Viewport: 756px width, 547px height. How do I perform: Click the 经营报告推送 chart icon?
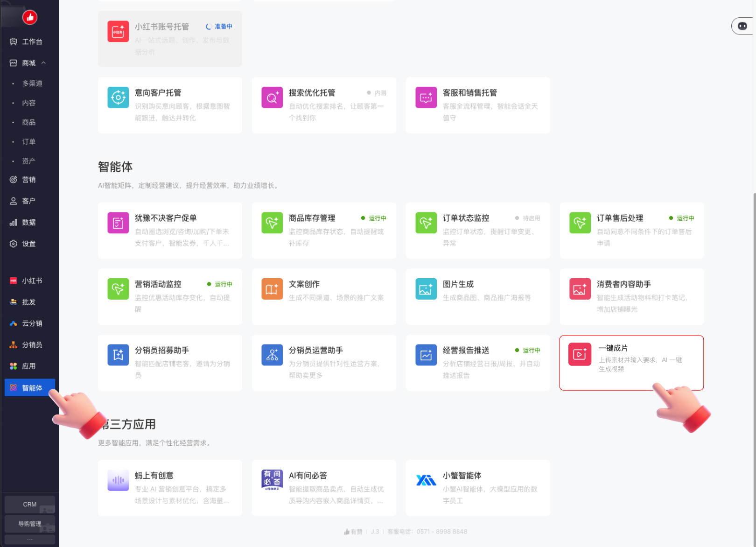[426, 355]
